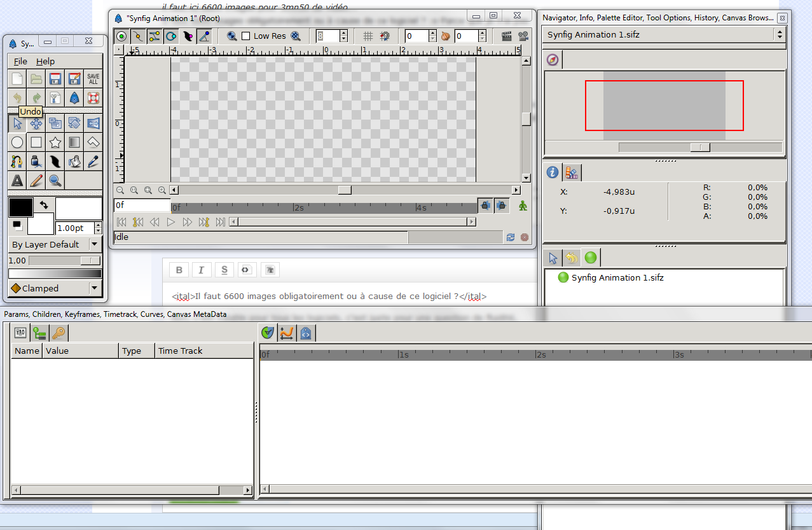Toggle vertex ducks display button
This screenshot has height=530, width=812.
(x=138, y=36)
